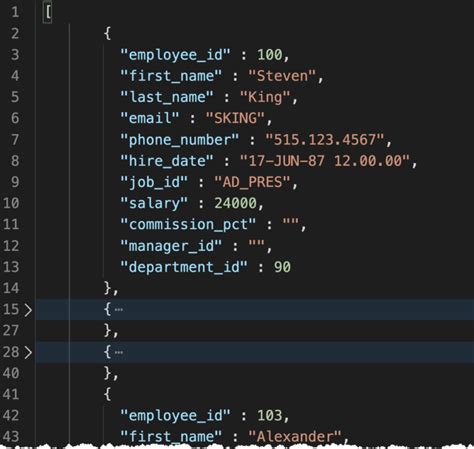This screenshot has width=474, height=449.
Task: Click the closing brace on line 14
Action: [x=108, y=288]
